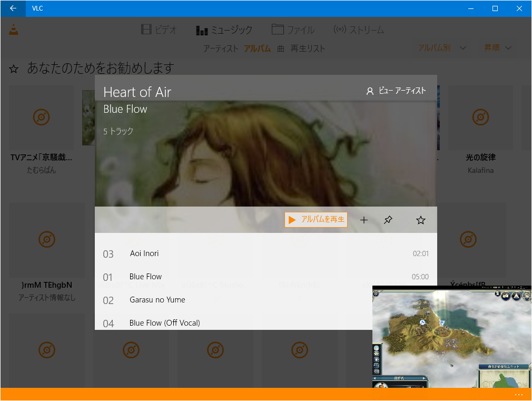532x401 pixels.
Task: Open the ビデオ (Video) section
Action: tap(159, 30)
